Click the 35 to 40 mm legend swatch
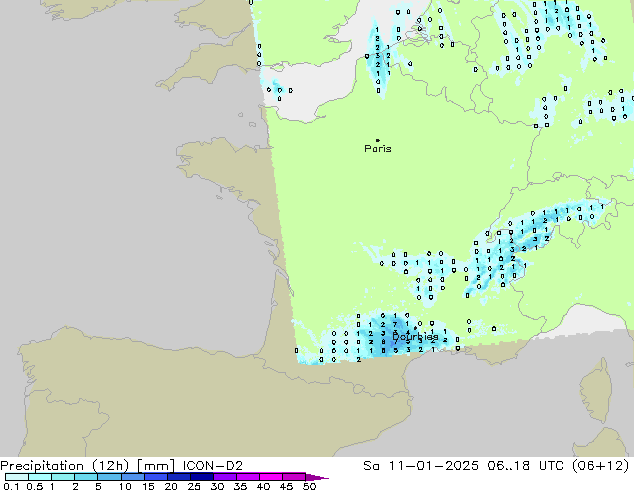This screenshot has width=634, height=490. [247, 477]
